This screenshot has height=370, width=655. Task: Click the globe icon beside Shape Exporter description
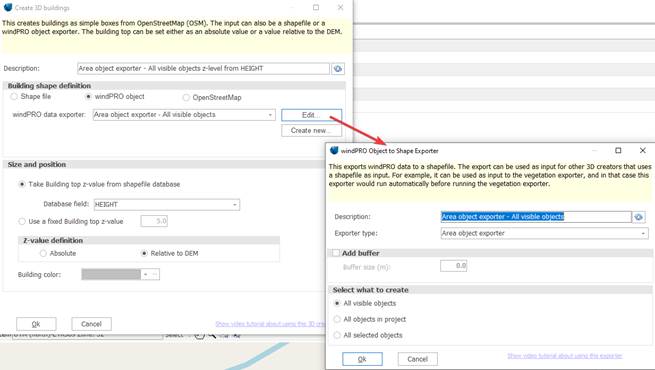click(638, 217)
